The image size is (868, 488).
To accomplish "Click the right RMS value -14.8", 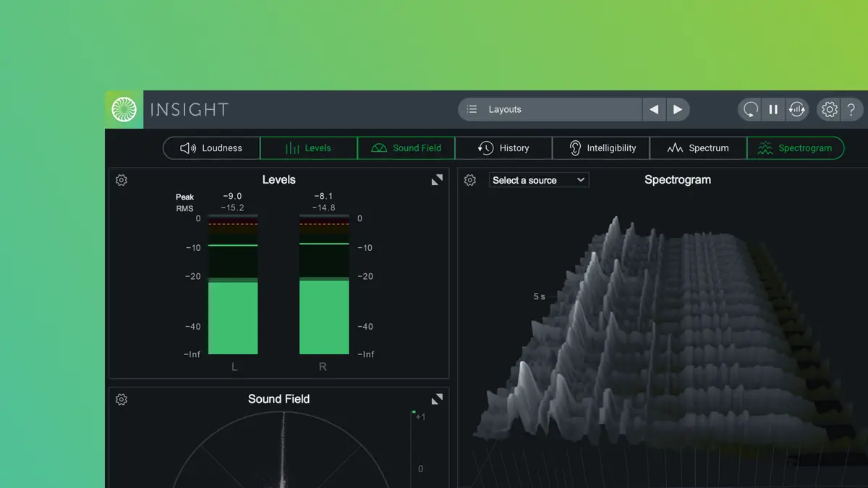I will pyautogui.click(x=323, y=208).
